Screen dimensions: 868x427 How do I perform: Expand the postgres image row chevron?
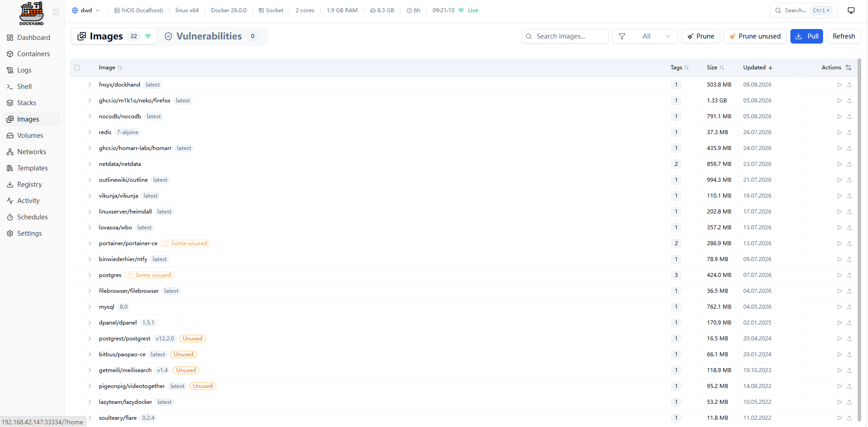[90, 275]
